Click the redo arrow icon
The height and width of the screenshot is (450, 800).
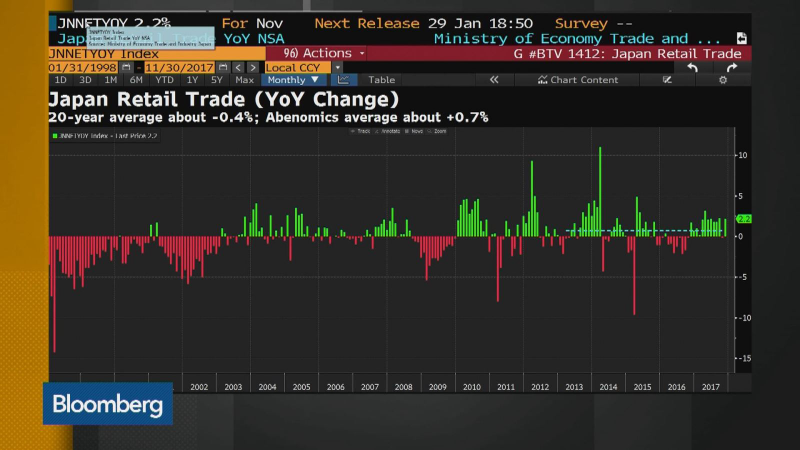click(732, 67)
